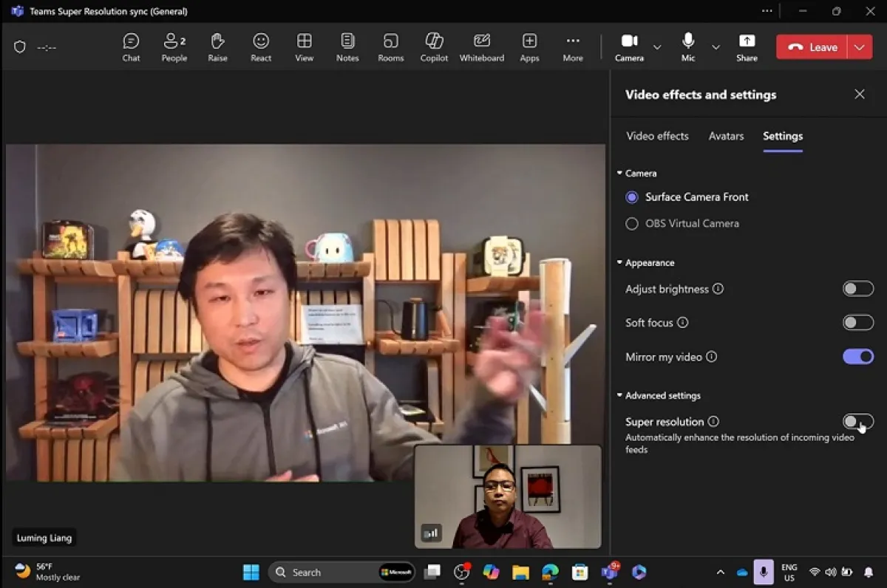Change the meeting View
Viewport: 887px width, 588px height.
pyautogui.click(x=304, y=47)
